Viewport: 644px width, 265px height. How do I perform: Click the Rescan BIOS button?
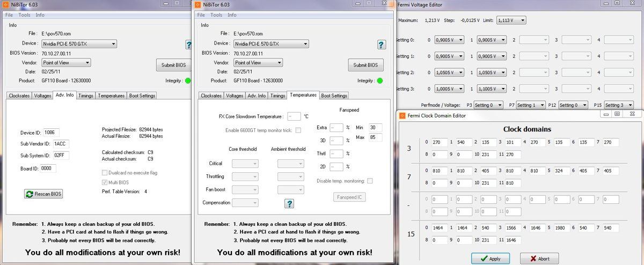pos(43,194)
